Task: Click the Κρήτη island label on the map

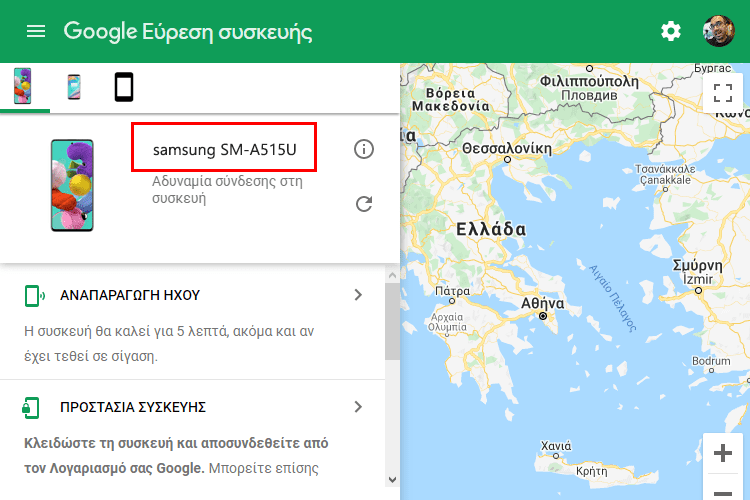Action: tap(592, 471)
